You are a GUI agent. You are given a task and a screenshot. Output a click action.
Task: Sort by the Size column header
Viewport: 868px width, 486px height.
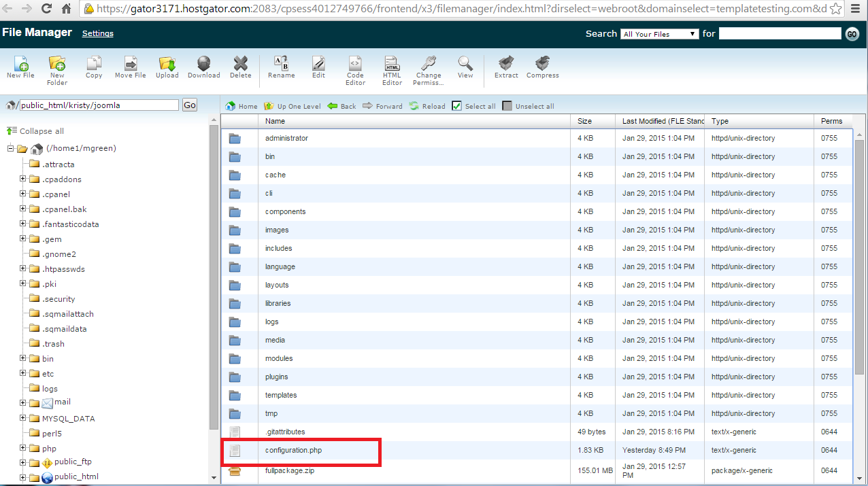(584, 121)
